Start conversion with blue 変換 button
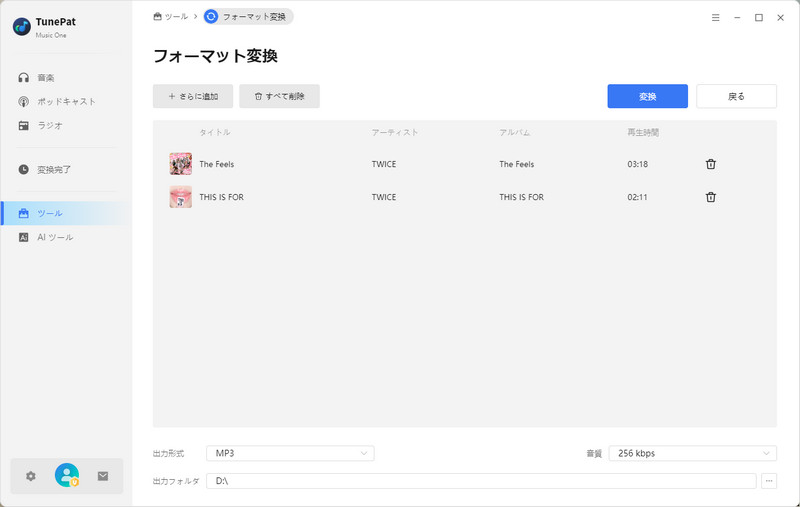800x507 pixels. point(647,96)
